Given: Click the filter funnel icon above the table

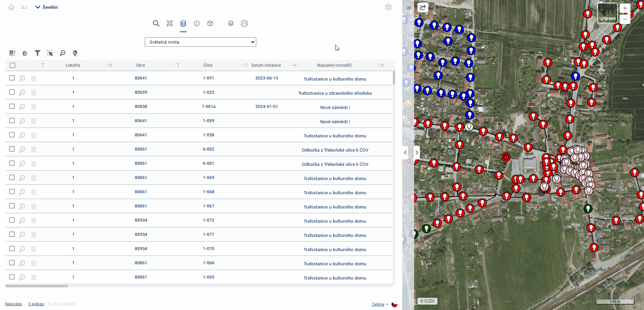Looking at the screenshot, I should click(38, 53).
